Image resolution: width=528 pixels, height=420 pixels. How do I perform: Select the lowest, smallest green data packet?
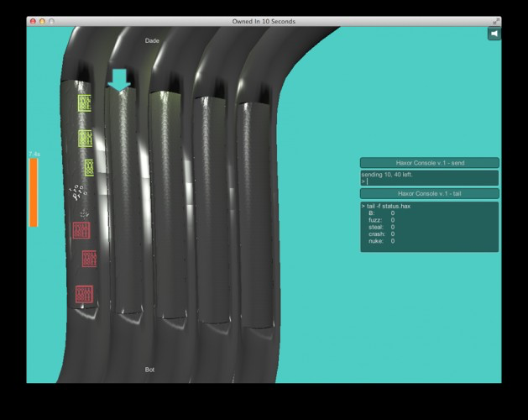click(89, 167)
